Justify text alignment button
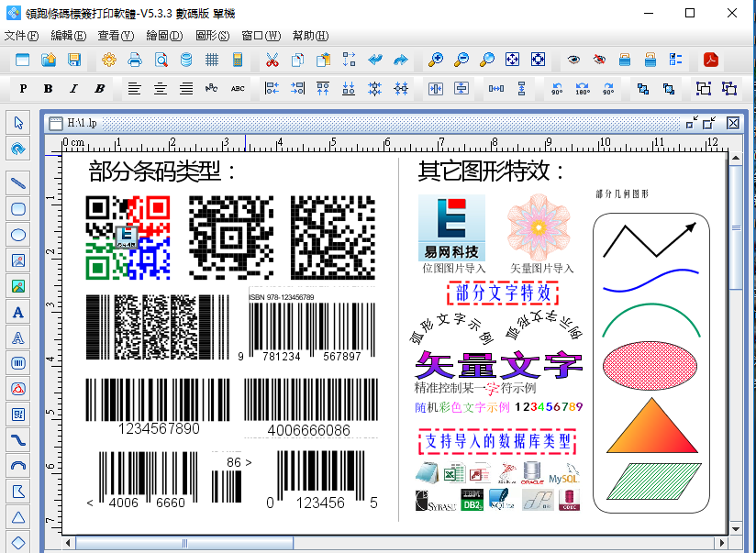Image resolution: width=756 pixels, height=553 pixels. (186, 89)
